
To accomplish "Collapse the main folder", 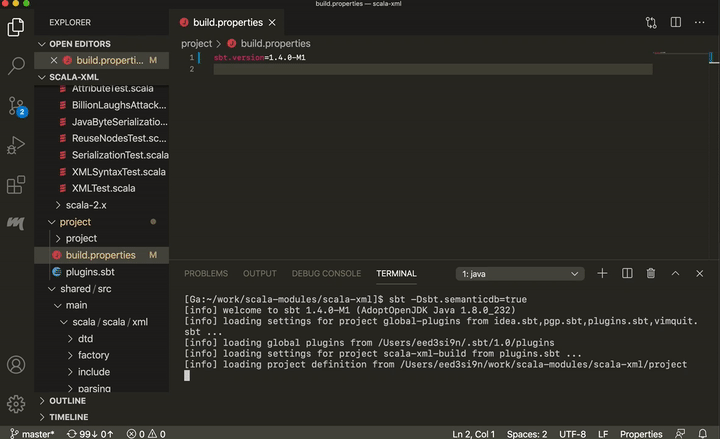I will click(x=101, y=305).
